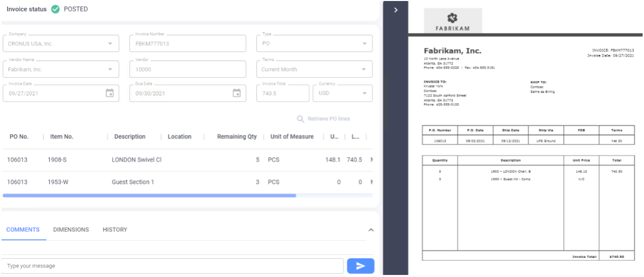Click the Unit of Measure column header
This screenshot has height=277, width=644.
click(292, 136)
